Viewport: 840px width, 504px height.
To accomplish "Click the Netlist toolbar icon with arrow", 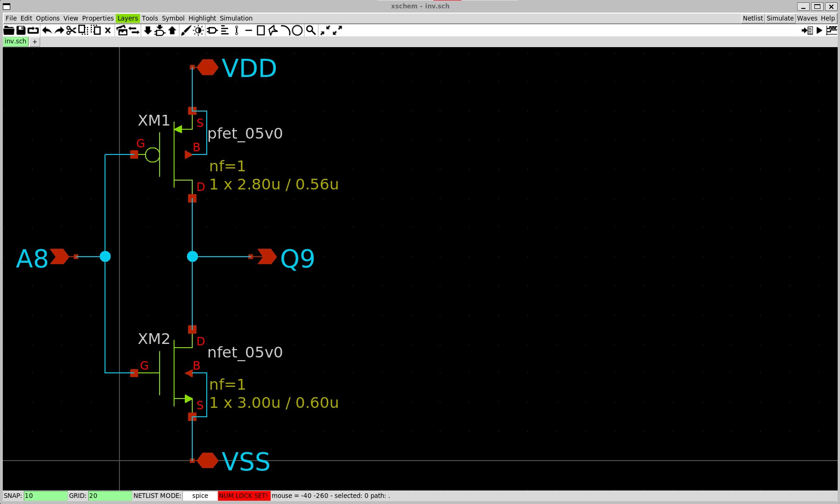I will pos(807,30).
